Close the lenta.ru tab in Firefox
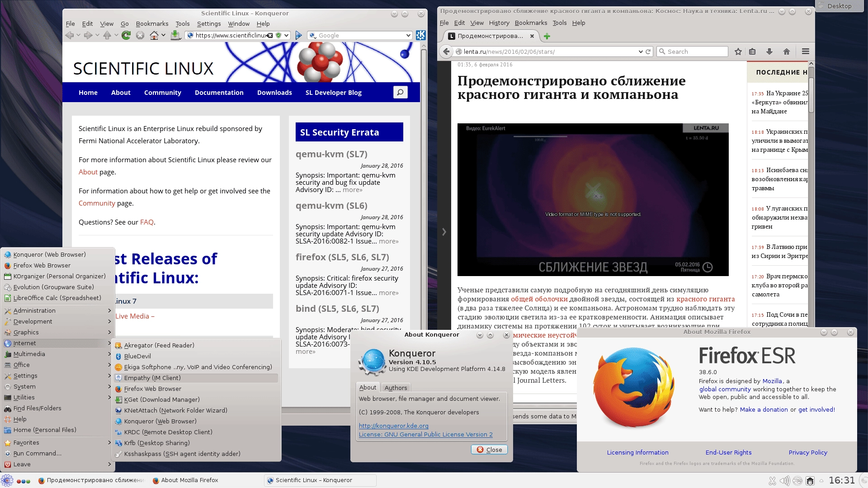Screen dimensions: 868x488 pyautogui.click(x=532, y=36)
